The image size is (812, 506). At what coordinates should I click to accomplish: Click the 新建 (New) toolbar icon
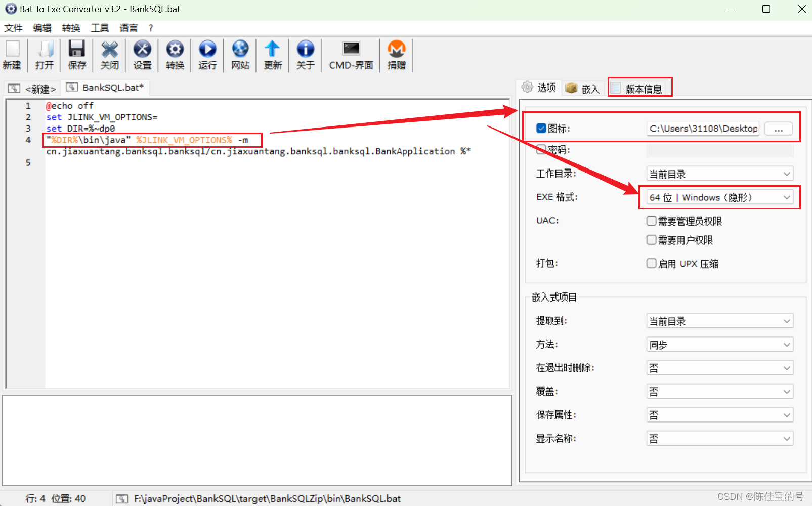tap(12, 55)
